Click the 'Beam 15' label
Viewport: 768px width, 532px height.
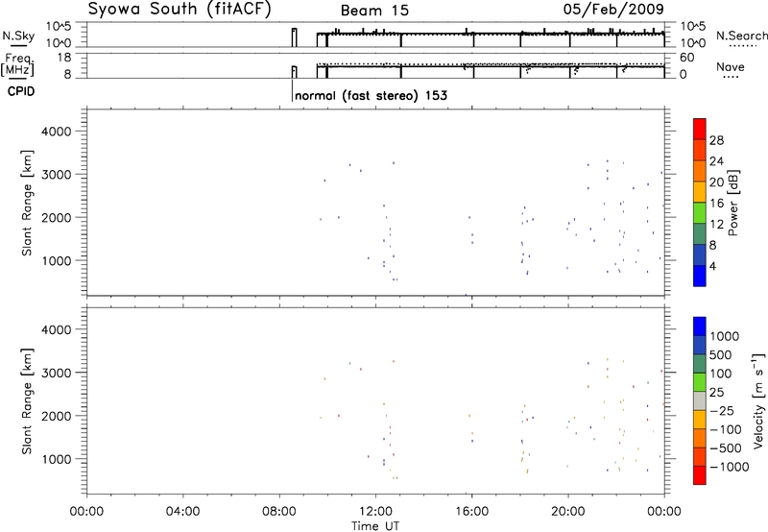click(x=374, y=11)
